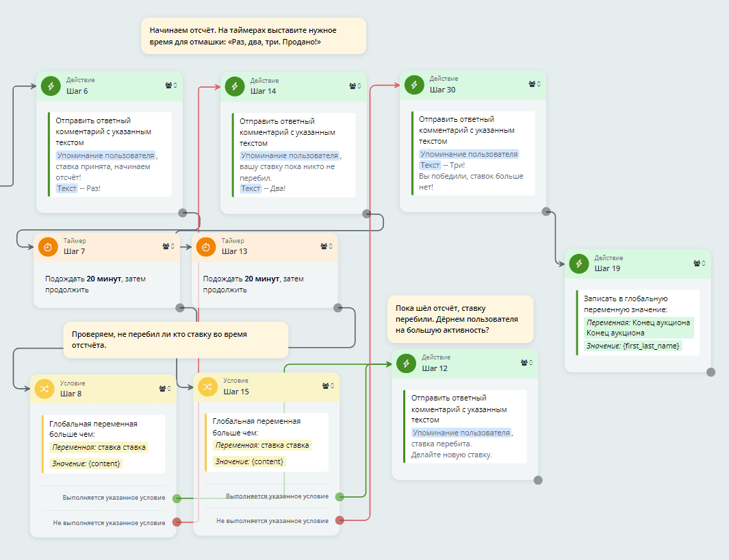Click the timer icon on Шаг 13
Screen dimensions: 729x560
pyautogui.click(x=206, y=246)
